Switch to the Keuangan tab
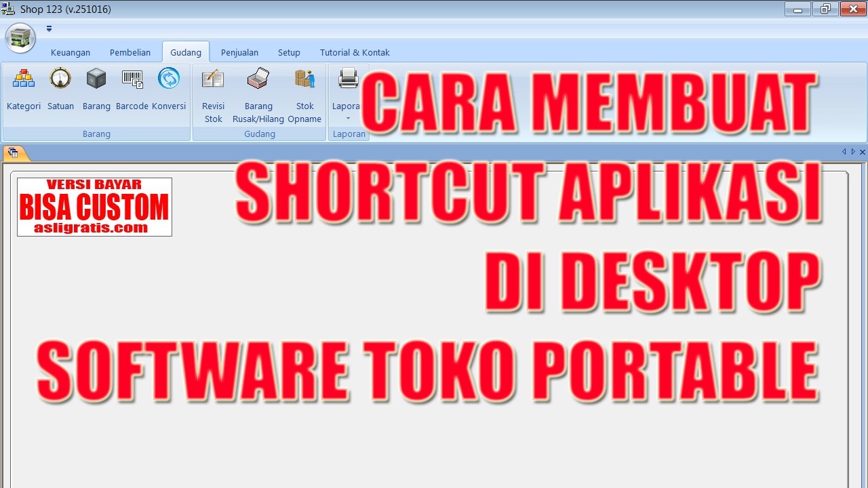Viewport: 868px width, 488px height. click(x=71, y=52)
